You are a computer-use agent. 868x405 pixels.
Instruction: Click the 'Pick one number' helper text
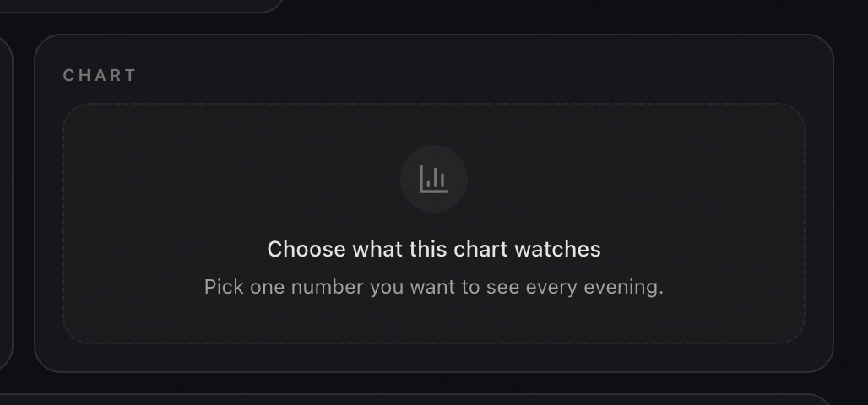coord(434,287)
